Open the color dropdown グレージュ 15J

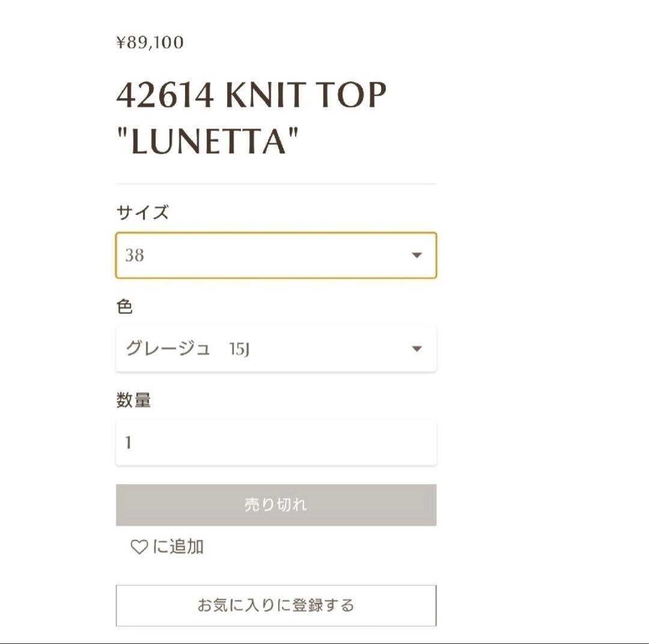pos(276,349)
